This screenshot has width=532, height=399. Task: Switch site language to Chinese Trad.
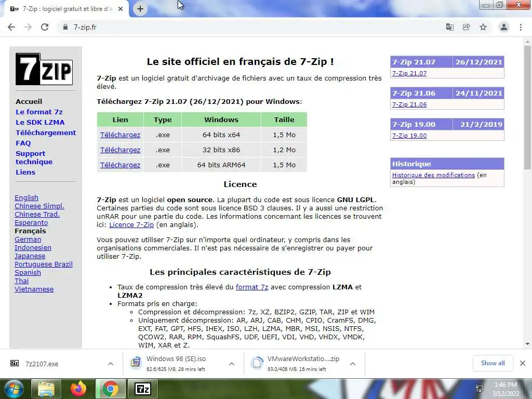click(x=37, y=214)
